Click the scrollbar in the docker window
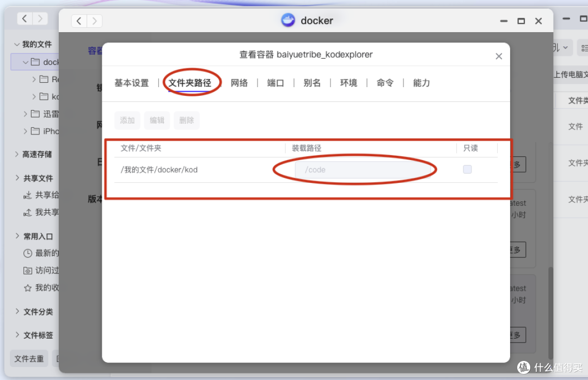The width and height of the screenshot is (588, 380). 550,313
